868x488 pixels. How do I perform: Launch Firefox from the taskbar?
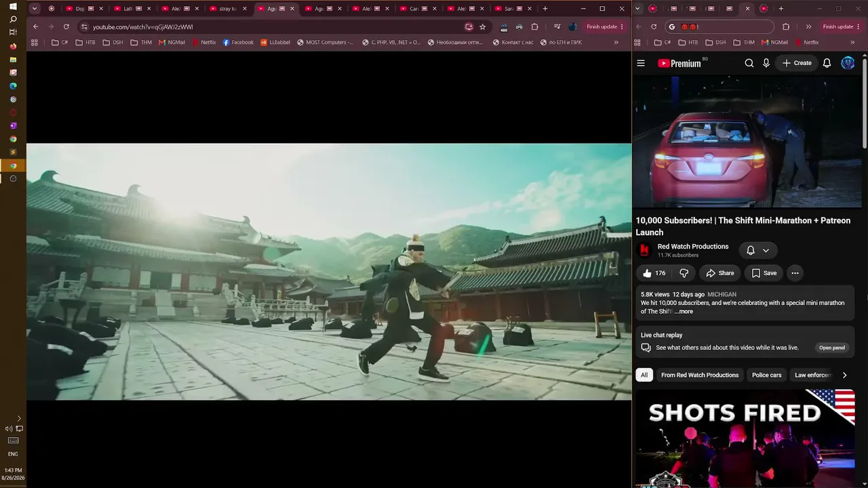[x=13, y=46]
